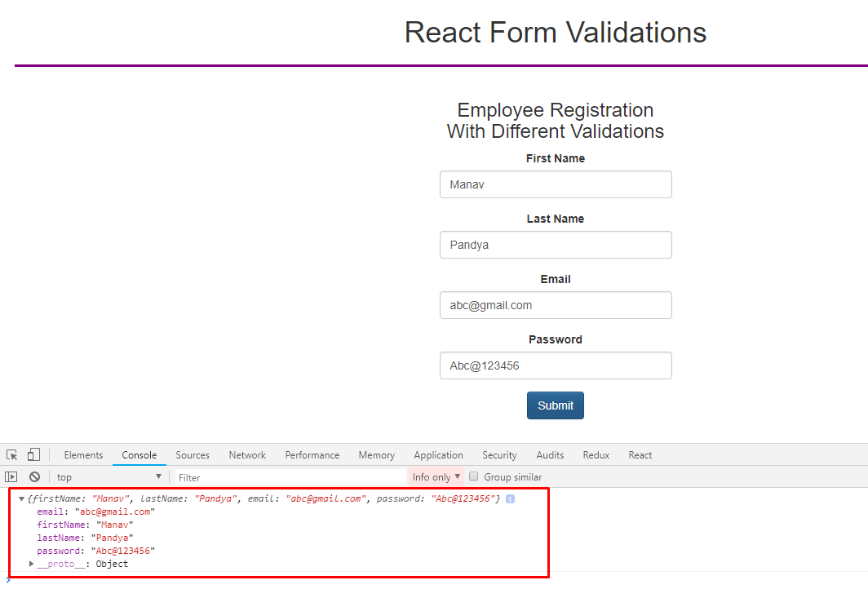Image resolution: width=868 pixels, height=589 pixels.
Task: Toggle the device toolbar
Action: pyautogui.click(x=33, y=454)
